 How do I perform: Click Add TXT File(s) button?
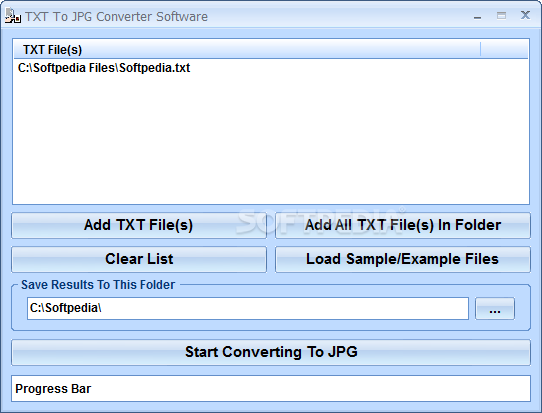(x=139, y=225)
